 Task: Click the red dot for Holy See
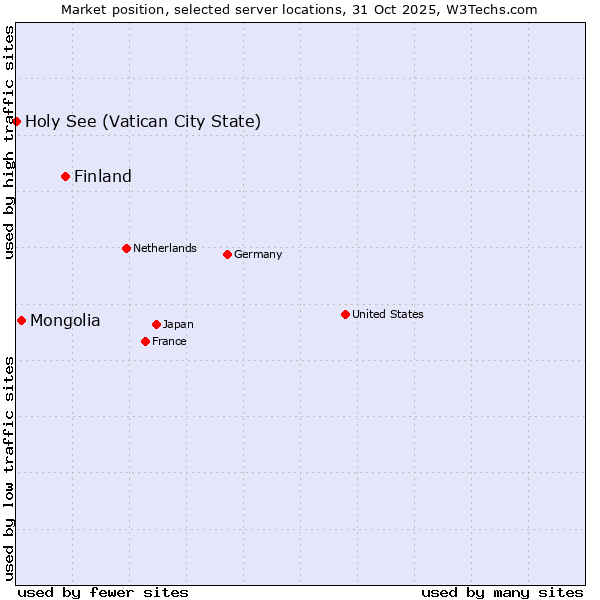(x=16, y=122)
